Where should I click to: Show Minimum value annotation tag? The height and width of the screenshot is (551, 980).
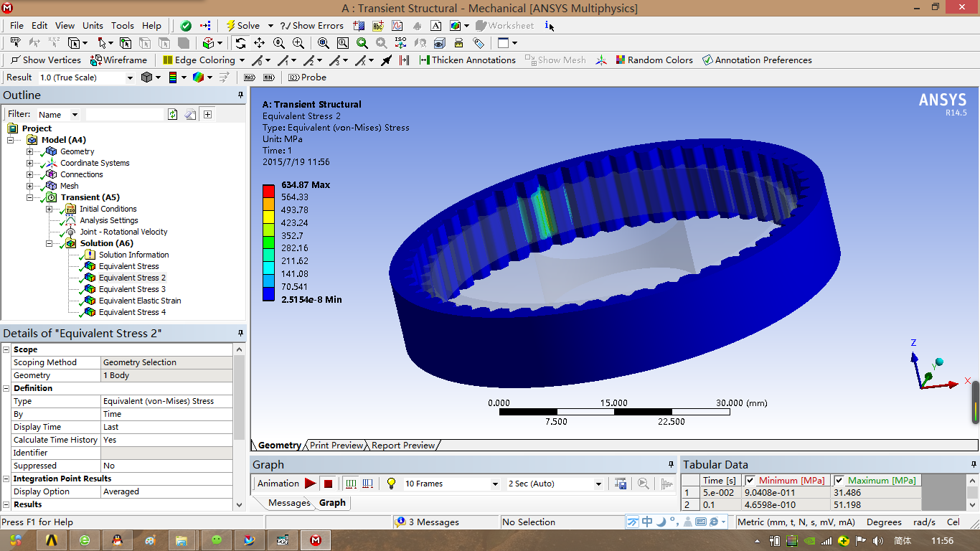pos(269,77)
